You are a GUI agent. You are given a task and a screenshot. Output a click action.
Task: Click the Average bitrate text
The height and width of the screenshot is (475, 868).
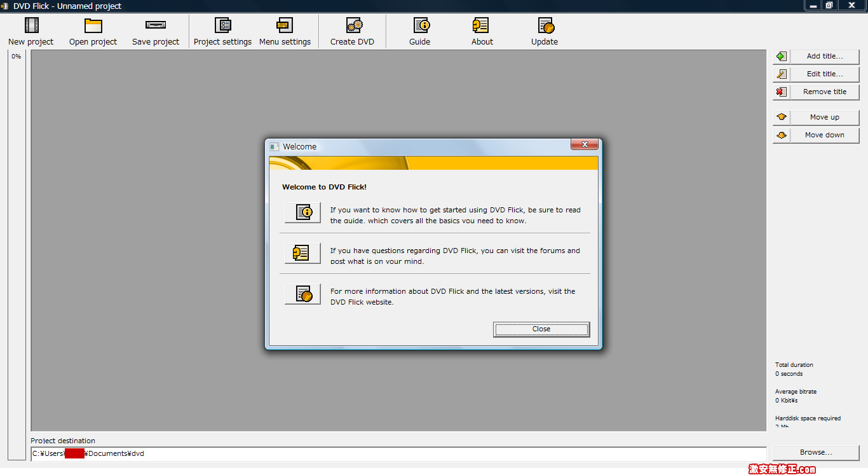796,392
